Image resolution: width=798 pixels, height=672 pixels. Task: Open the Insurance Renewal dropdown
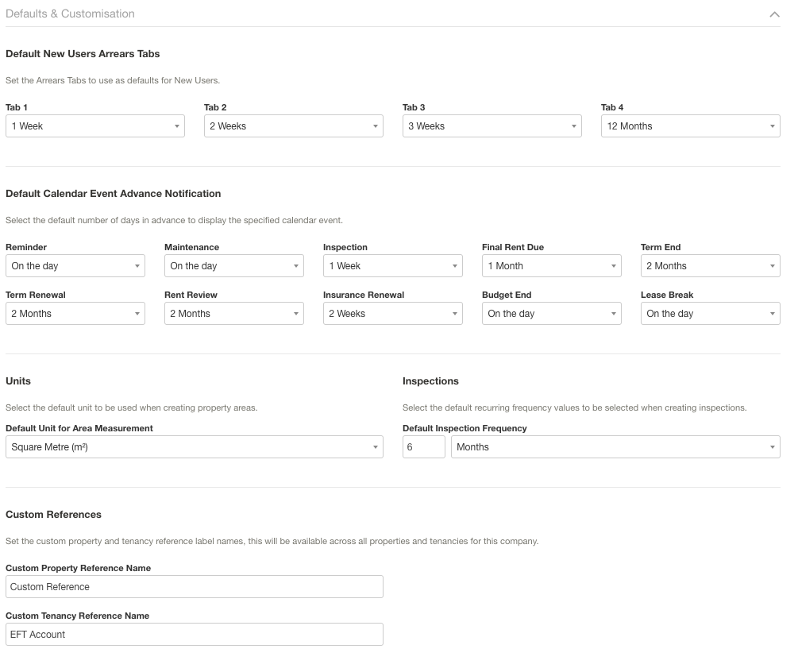click(x=392, y=314)
